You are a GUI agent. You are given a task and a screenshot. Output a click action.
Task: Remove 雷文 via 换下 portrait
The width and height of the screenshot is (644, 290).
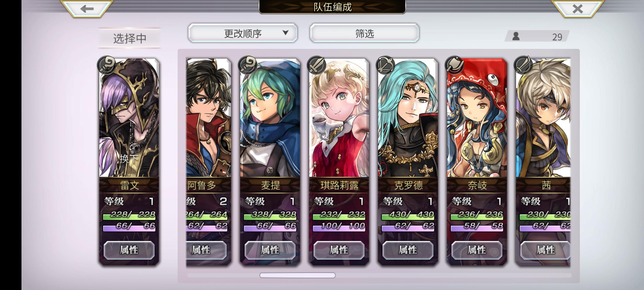[129, 118]
